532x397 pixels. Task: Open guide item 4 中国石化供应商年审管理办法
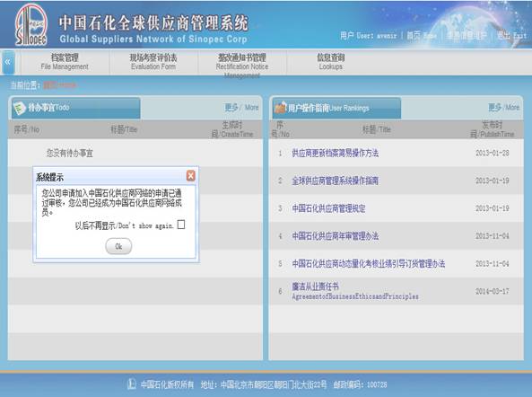336,235
